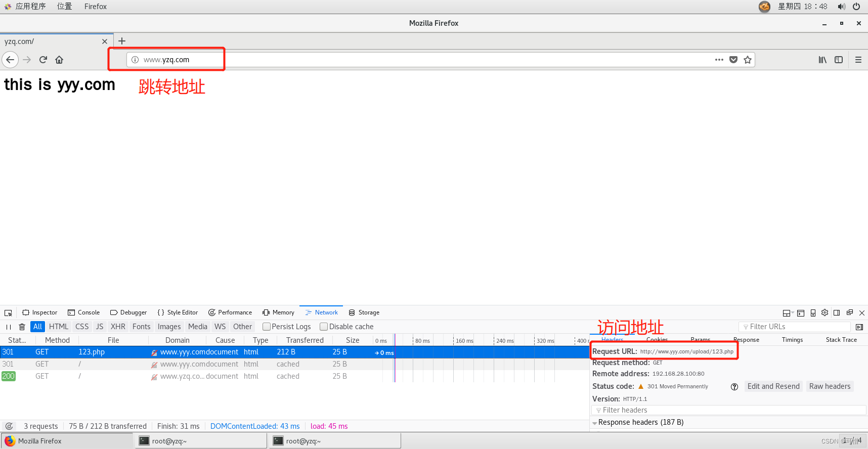The width and height of the screenshot is (868, 449).
Task: Open the page actions three-dot menu
Action: tap(719, 60)
